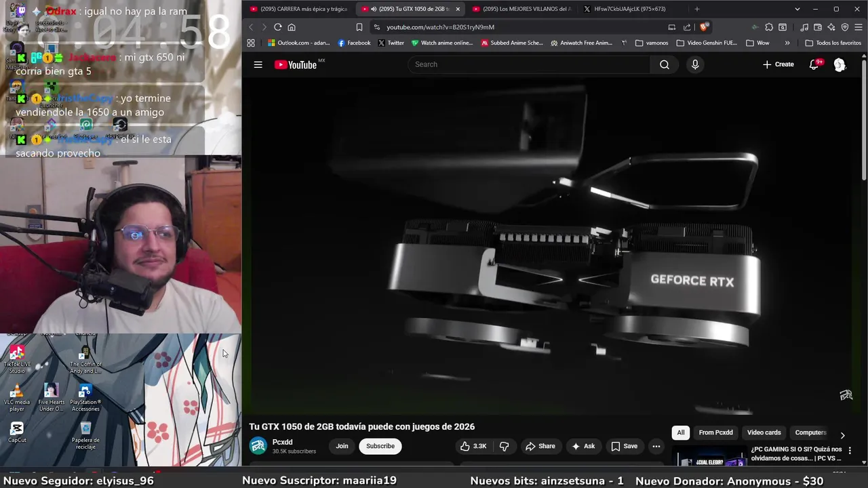Reload the YouTube page
Screen dimensions: 868x488
point(277,27)
